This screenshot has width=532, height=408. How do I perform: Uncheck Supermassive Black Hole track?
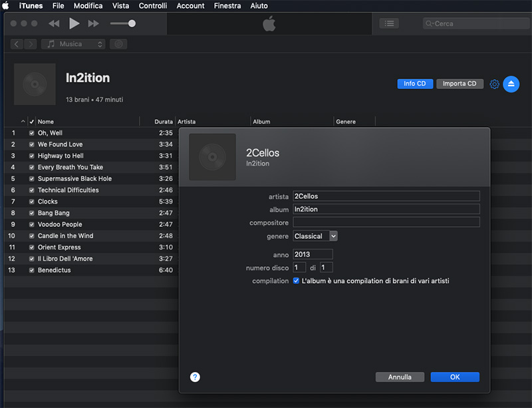pyautogui.click(x=31, y=178)
